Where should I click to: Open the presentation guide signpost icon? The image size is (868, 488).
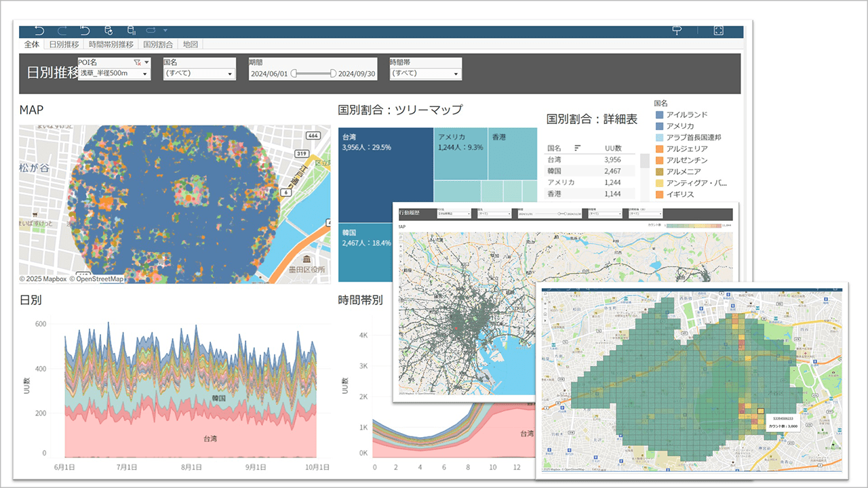click(676, 30)
